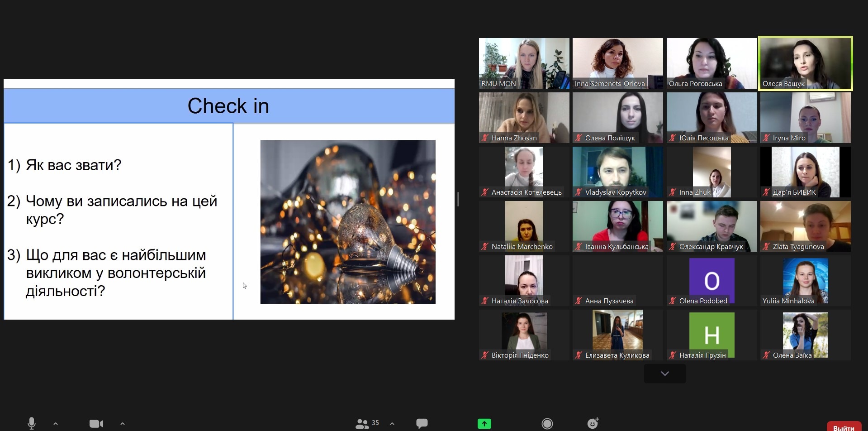Click the Наталія Грузін green H avatar
868x431 pixels.
pos(711,335)
